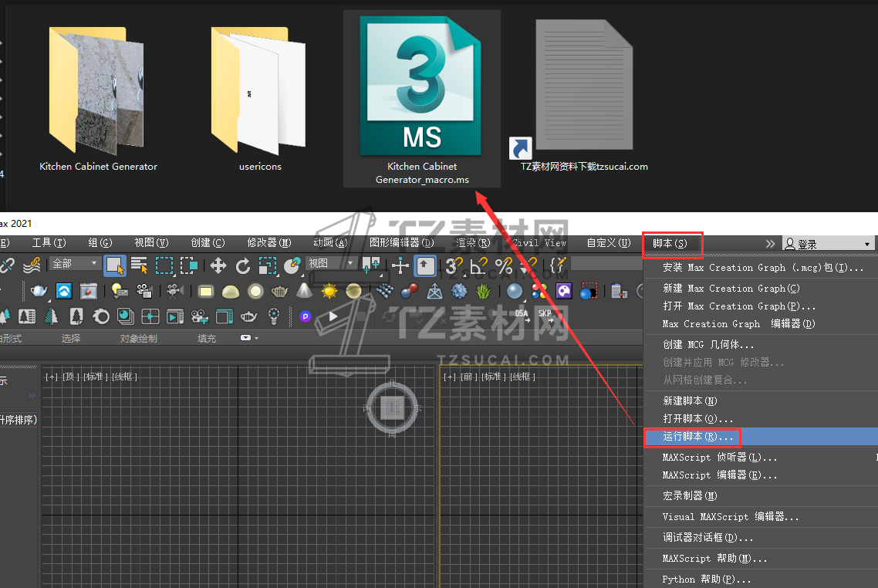
Task: Click the [线框] label in front viewport
Action: pyautogui.click(x=522, y=377)
